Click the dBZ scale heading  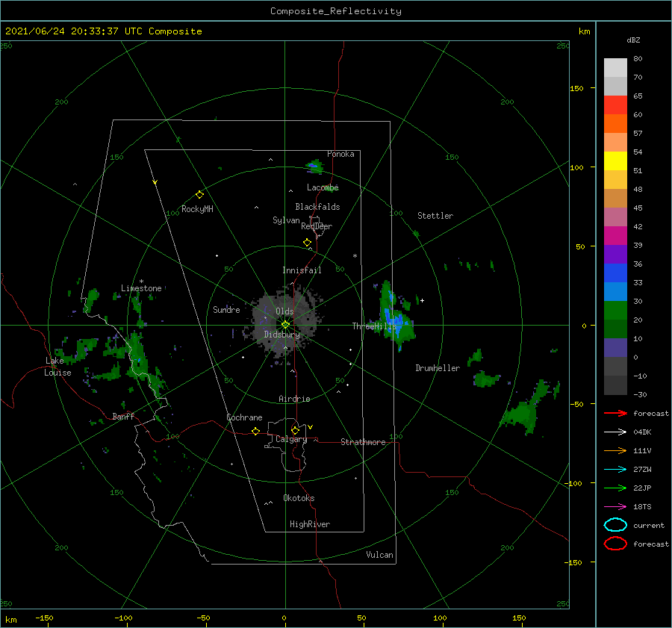coord(633,40)
